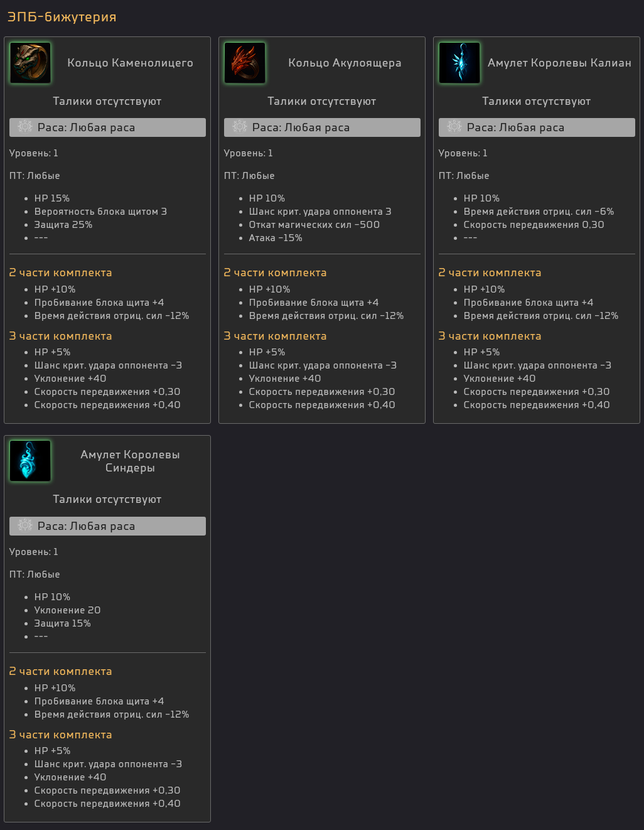
Task: Open race selector on Амулет Королевы Синдеры card
Action: click(x=107, y=526)
